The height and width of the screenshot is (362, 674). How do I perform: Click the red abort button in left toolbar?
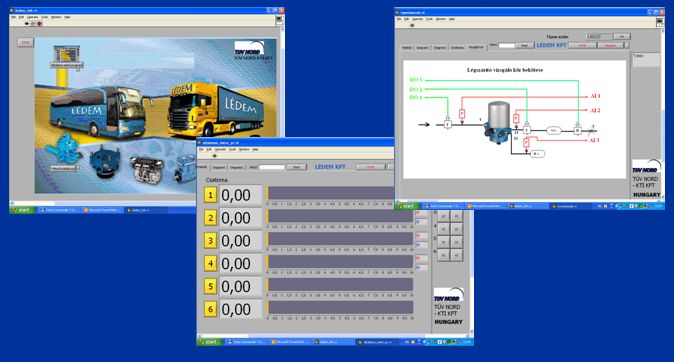tap(40, 24)
